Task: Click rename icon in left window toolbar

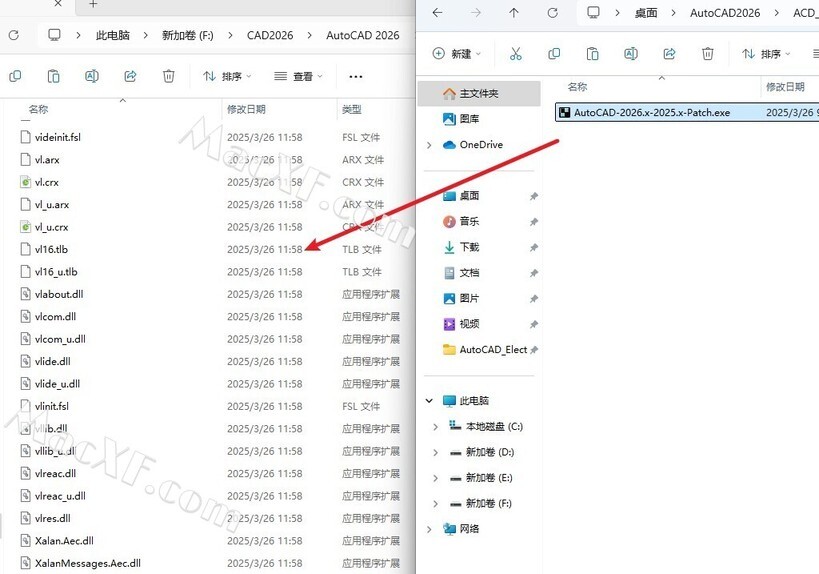Action: pos(92,76)
